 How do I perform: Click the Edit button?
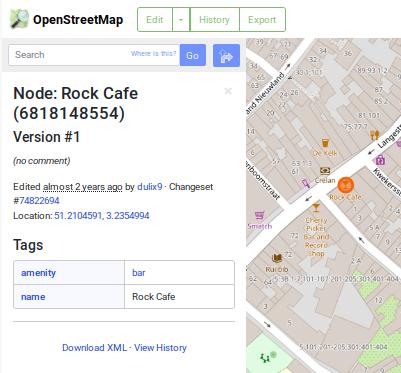click(x=155, y=20)
